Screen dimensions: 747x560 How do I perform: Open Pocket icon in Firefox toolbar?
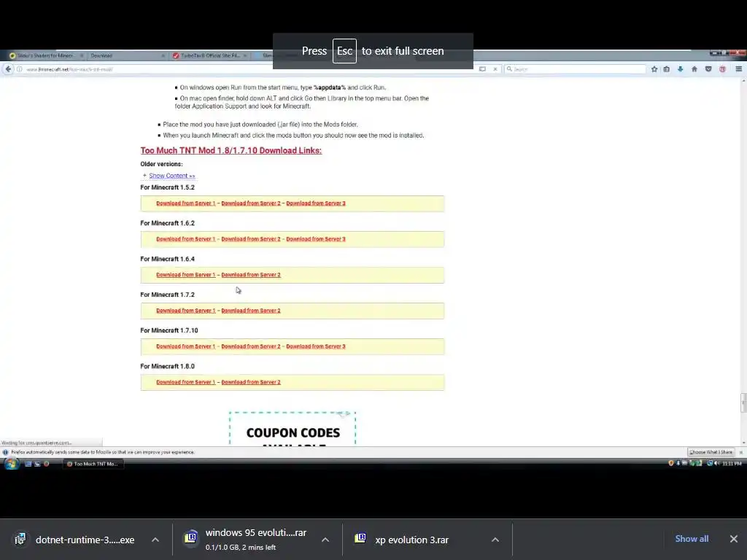pyautogui.click(x=708, y=69)
